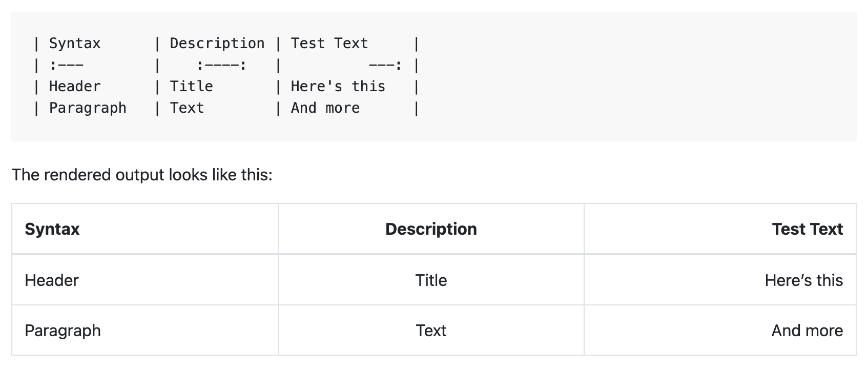Viewport: 868px width, 370px height.
Task: Click the center-align marker :----: in code
Action: [221, 66]
